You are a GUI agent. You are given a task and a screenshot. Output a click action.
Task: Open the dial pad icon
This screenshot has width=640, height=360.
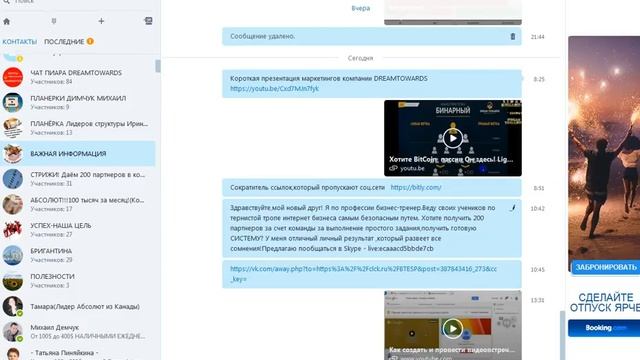tap(54, 21)
